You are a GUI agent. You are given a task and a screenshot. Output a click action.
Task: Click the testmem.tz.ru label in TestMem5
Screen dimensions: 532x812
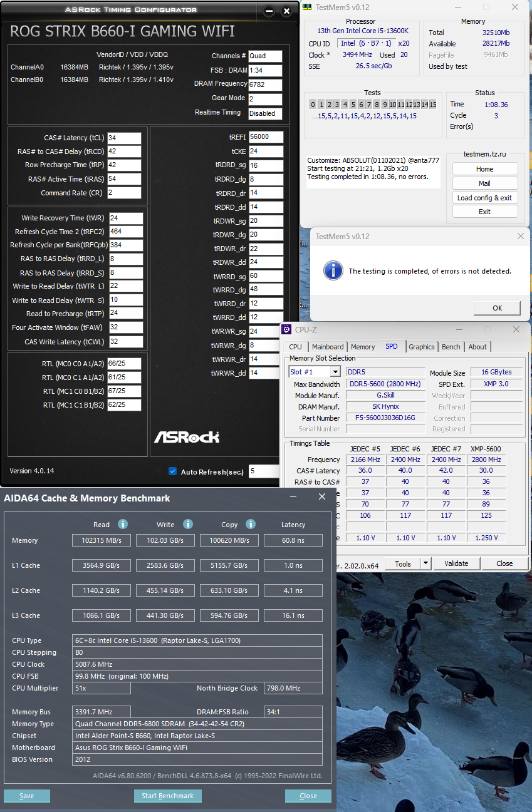pos(484,153)
